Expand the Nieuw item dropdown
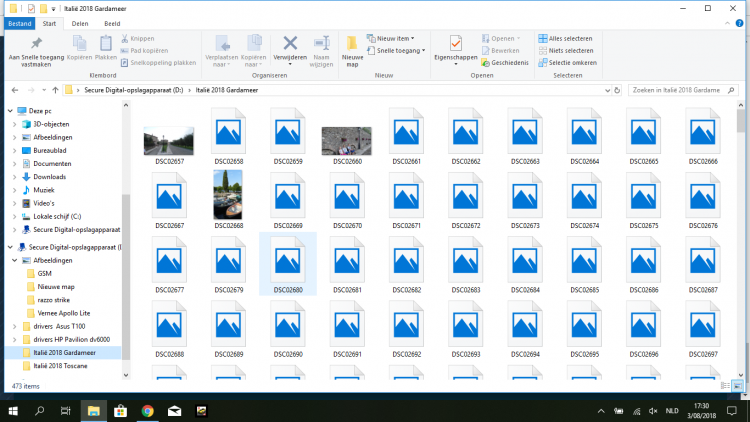 395,38
